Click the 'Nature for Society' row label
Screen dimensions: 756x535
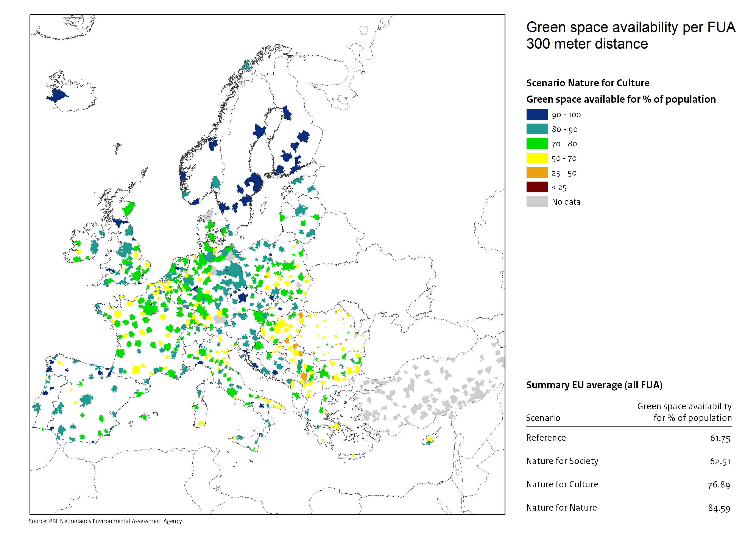tap(562, 461)
